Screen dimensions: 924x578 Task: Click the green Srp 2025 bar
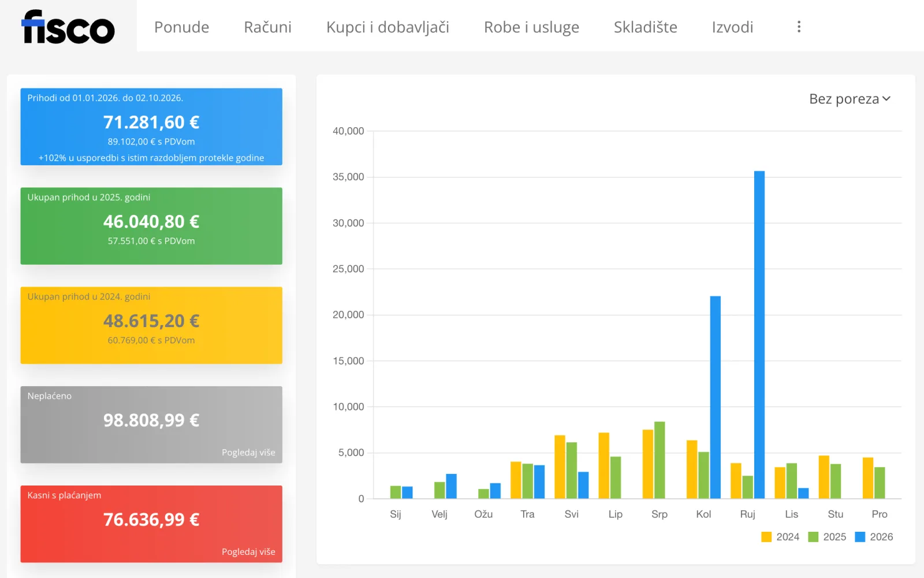pos(660,460)
